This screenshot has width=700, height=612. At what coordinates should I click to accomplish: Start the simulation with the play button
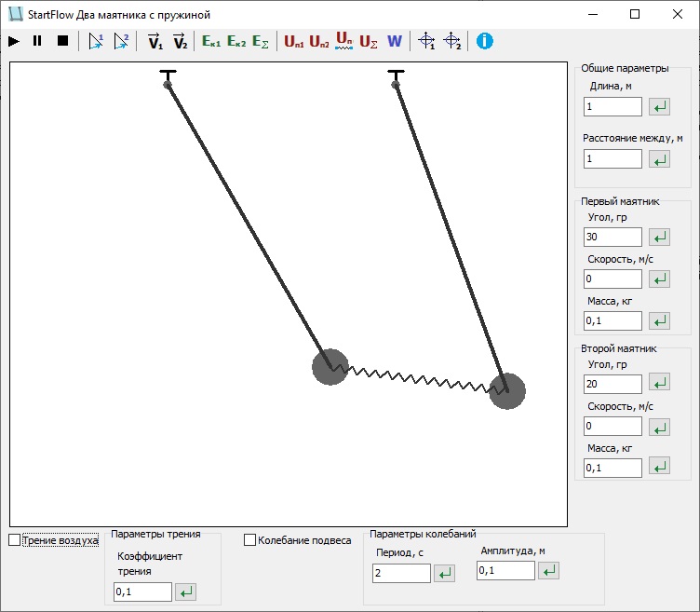(14, 42)
